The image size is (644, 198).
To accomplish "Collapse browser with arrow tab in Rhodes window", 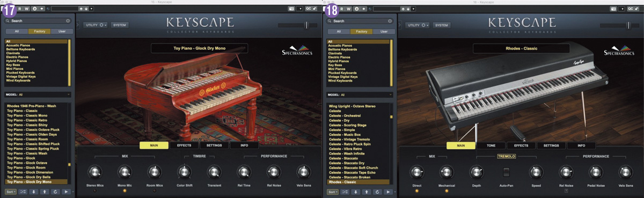I will click(x=399, y=25).
